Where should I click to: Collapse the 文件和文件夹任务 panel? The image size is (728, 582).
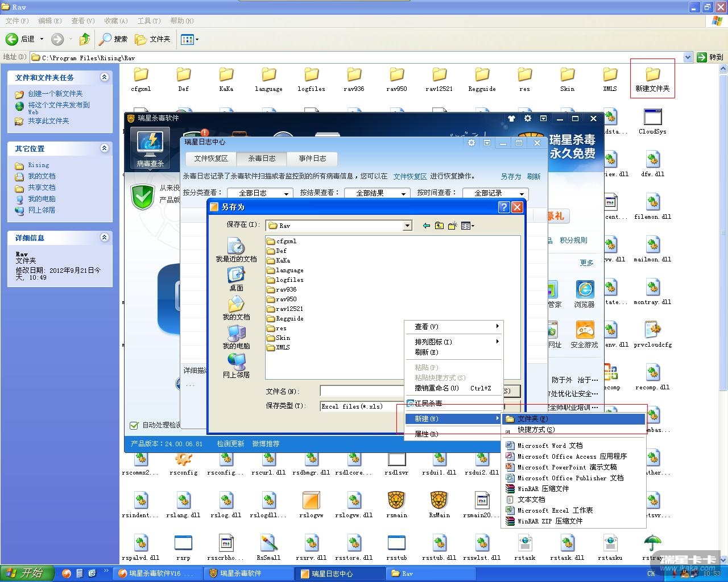(104, 77)
